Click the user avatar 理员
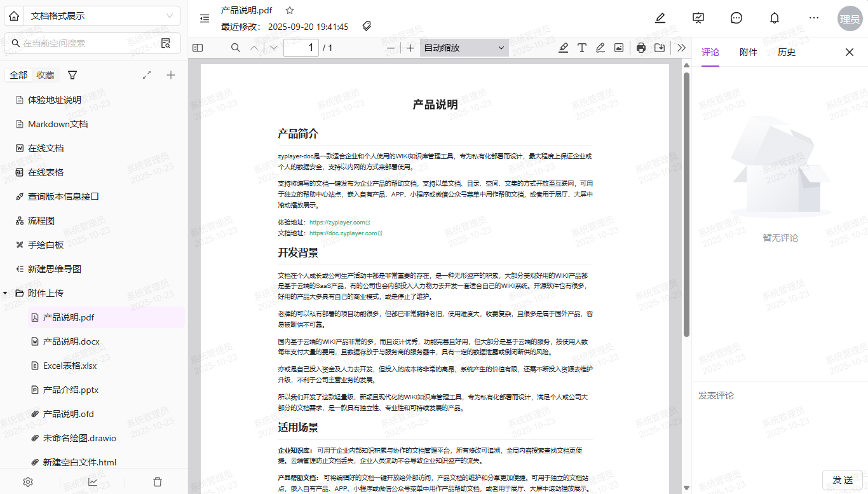 850,19
